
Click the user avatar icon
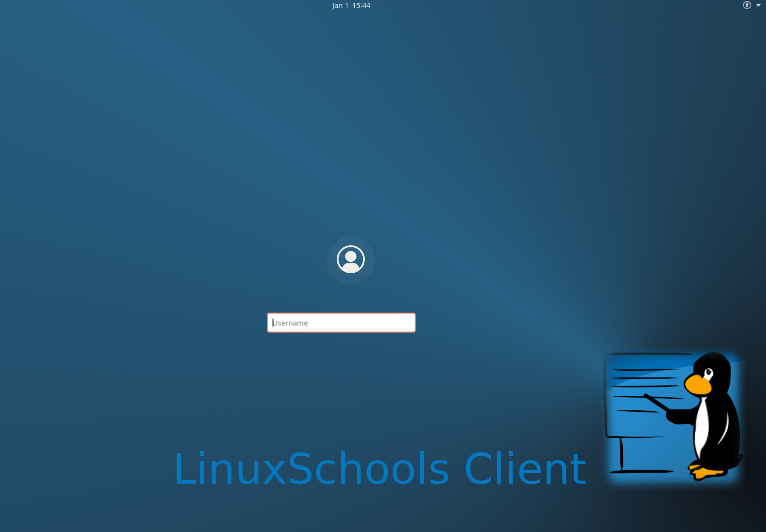pyautogui.click(x=351, y=260)
